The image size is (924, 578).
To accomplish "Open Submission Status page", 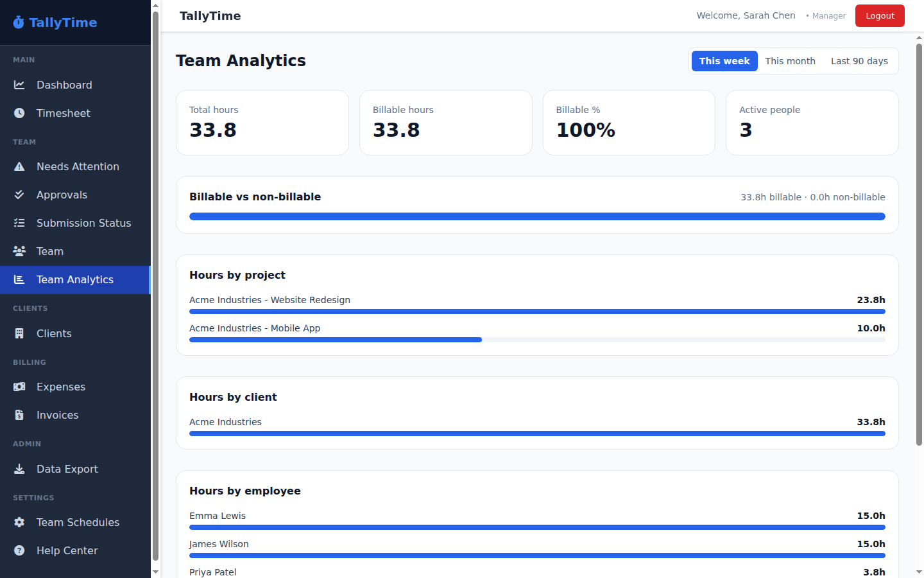I will click(75, 223).
